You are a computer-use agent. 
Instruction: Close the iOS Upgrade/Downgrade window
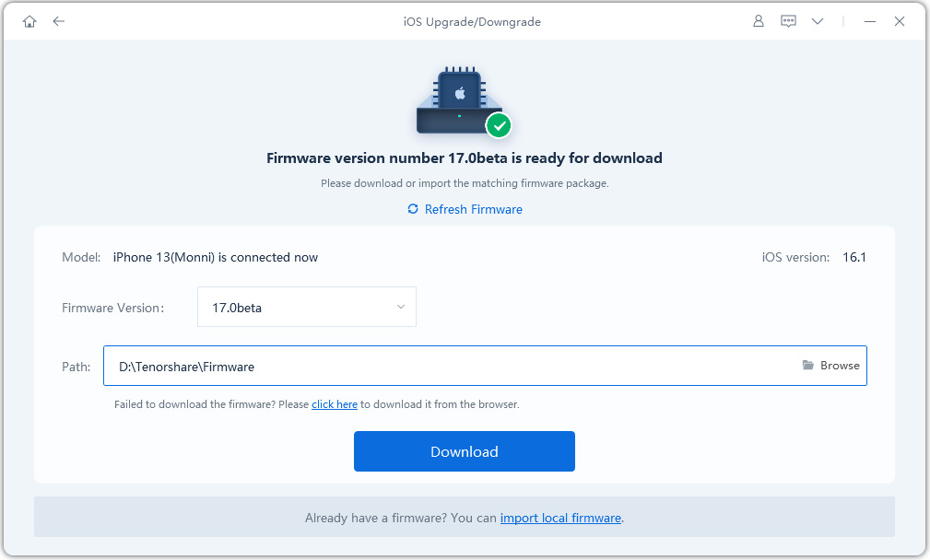click(900, 21)
